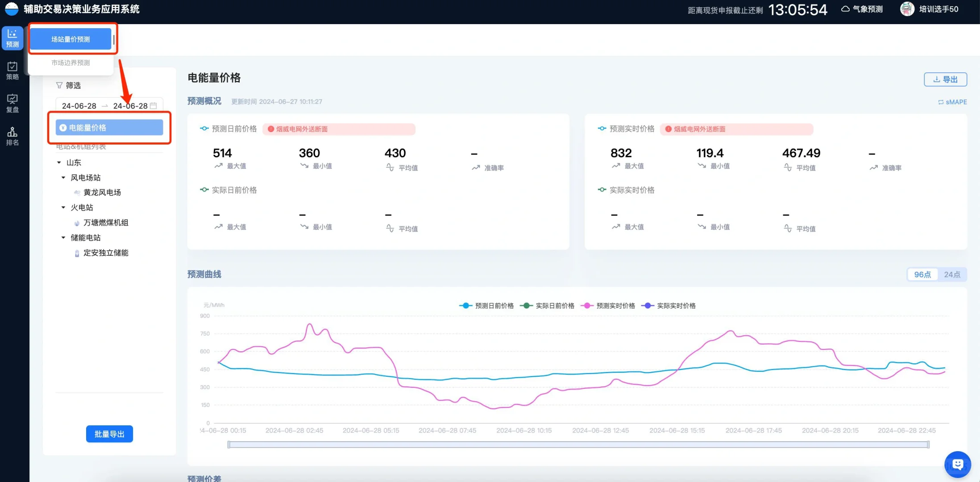
Task: Open the 复盘 sidebar icon
Action: pyautogui.click(x=12, y=103)
